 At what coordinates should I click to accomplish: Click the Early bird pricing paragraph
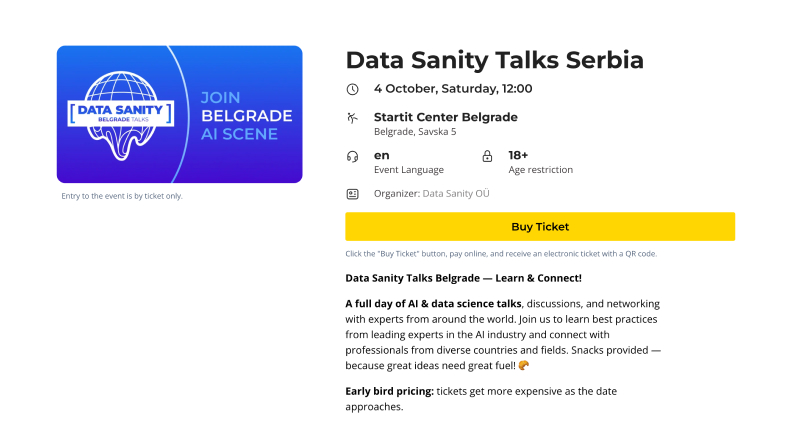coord(481,399)
